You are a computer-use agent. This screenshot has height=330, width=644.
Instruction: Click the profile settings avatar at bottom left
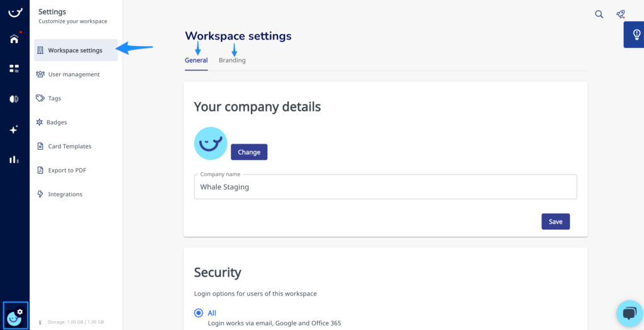coord(15,316)
